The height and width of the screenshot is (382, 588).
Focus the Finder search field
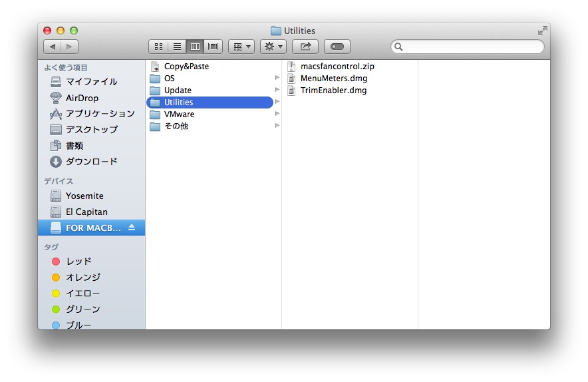click(x=467, y=47)
